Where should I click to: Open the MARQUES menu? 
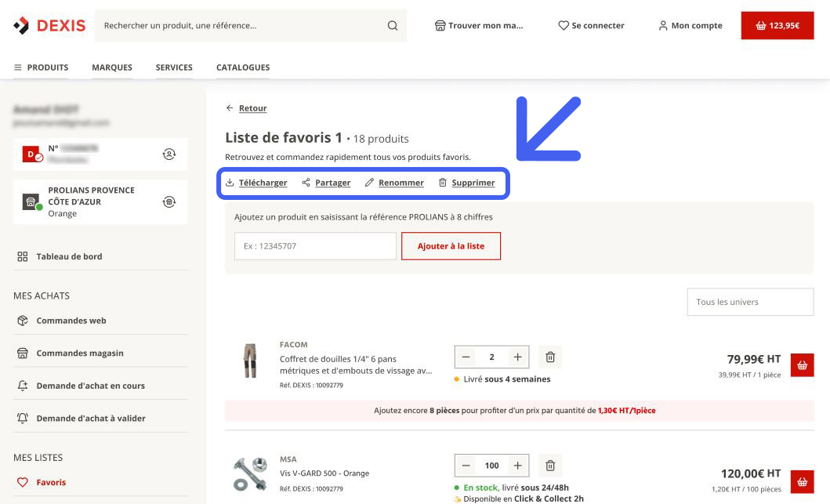(x=112, y=67)
